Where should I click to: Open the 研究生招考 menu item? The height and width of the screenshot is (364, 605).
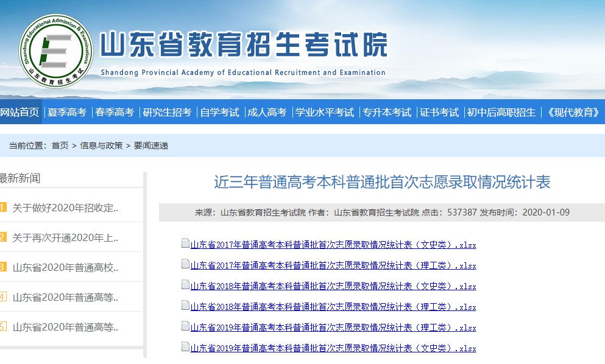[x=167, y=112]
